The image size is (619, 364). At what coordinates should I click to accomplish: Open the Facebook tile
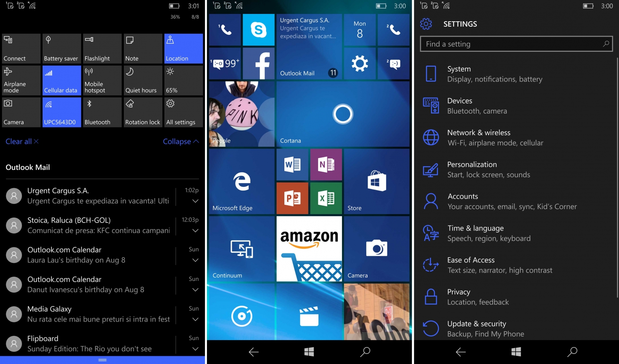coord(258,64)
